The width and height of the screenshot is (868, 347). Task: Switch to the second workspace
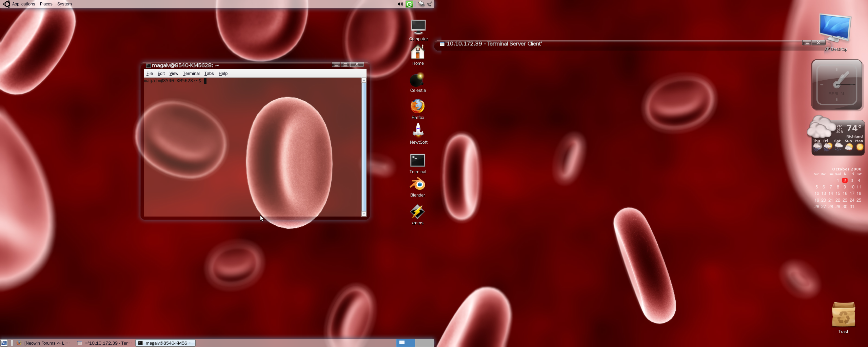[424, 343]
